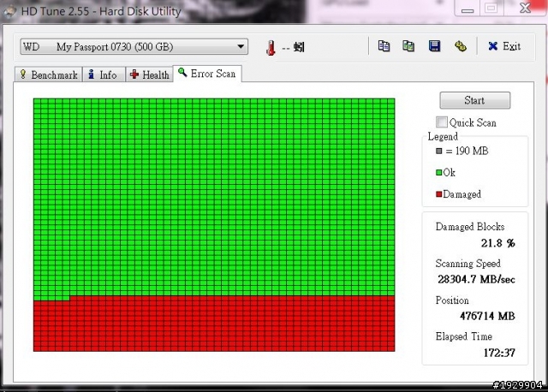The width and height of the screenshot is (548, 392).
Task: Click the gray 190 MB legend swatch
Action: (x=439, y=151)
